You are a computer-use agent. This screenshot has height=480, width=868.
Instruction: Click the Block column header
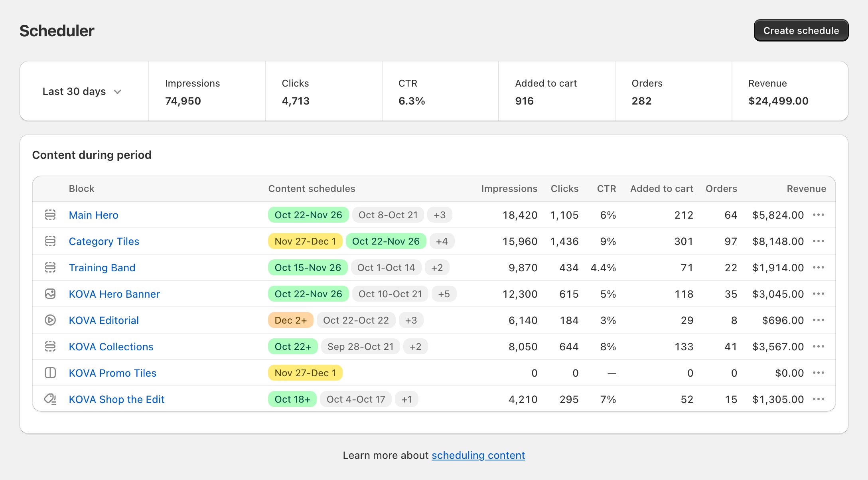click(81, 189)
